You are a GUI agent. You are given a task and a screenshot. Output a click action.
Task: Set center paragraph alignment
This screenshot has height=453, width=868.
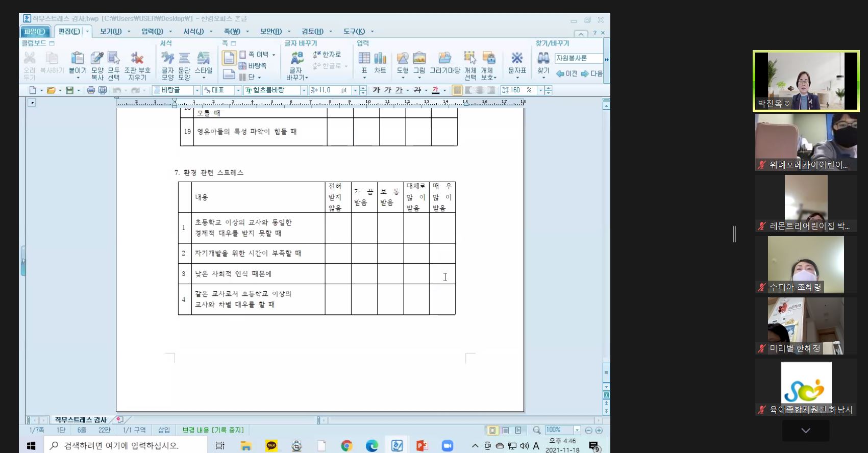[x=480, y=90]
